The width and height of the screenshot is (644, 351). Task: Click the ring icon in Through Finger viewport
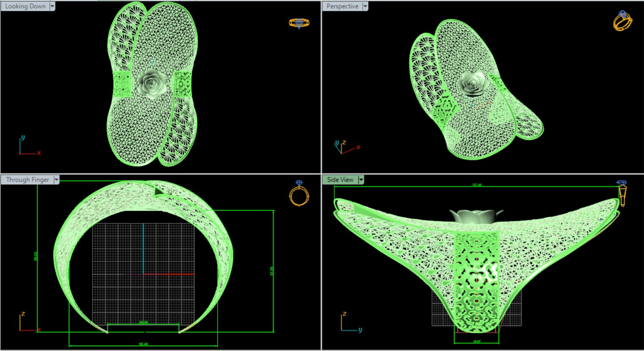299,194
